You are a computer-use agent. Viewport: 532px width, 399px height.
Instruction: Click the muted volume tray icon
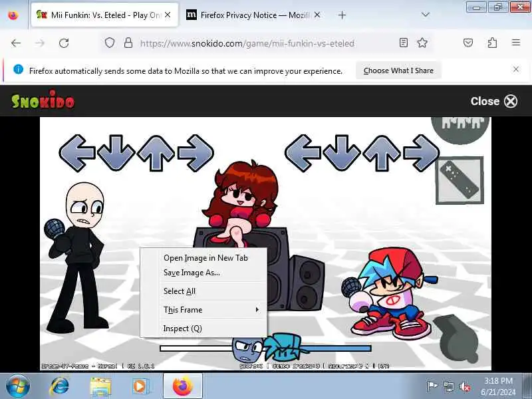tap(464, 386)
